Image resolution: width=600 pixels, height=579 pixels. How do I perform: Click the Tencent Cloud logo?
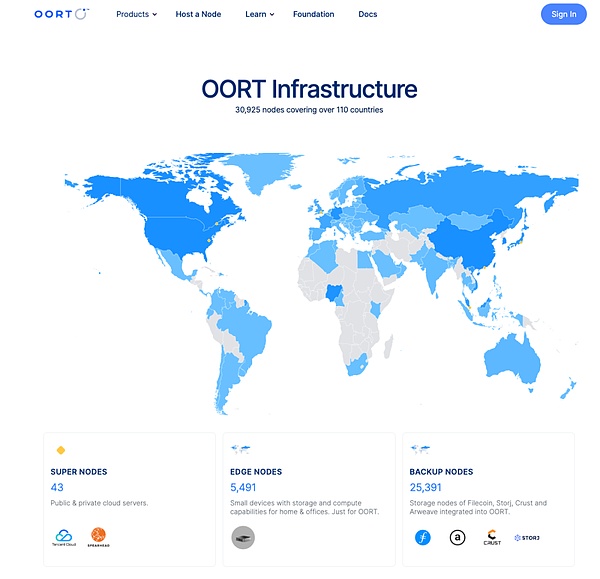(x=64, y=537)
